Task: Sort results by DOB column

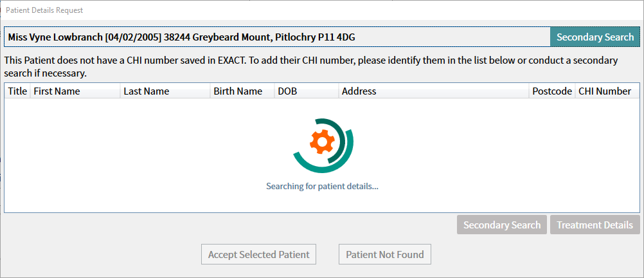Action: click(307, 91)
